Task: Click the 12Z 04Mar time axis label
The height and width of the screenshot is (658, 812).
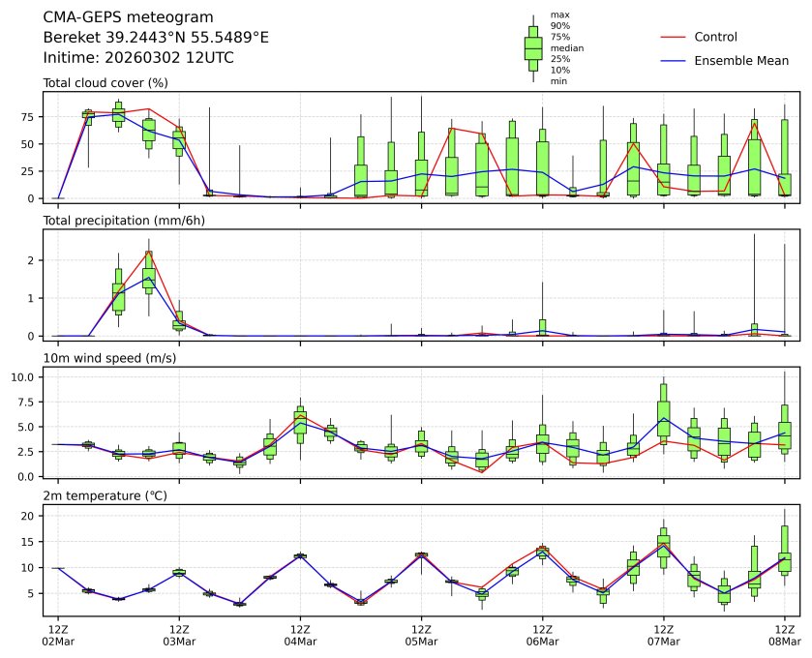Action: (300, 636)
